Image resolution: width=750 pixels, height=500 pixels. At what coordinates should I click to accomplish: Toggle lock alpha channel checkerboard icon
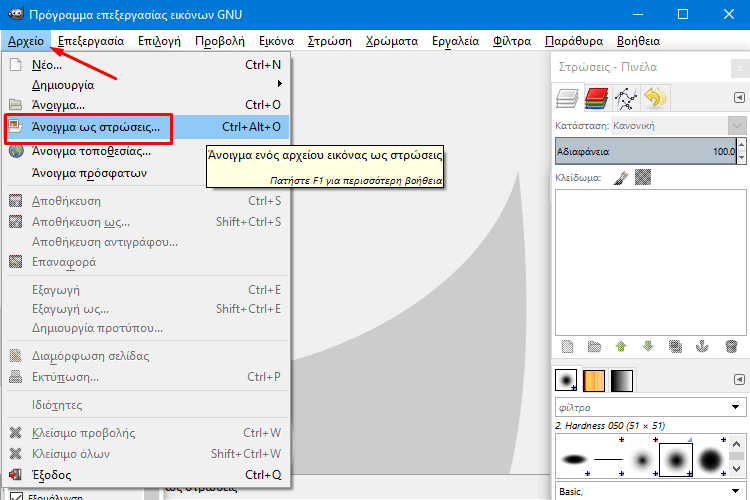tap(643, 178)
